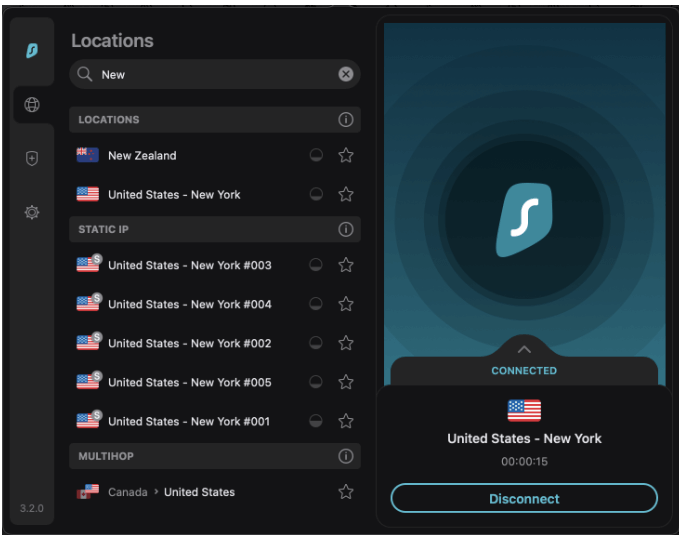This screenshot has width=681, height=541.
Task: Click the magnifier search icon
Action: pos(84,74)
